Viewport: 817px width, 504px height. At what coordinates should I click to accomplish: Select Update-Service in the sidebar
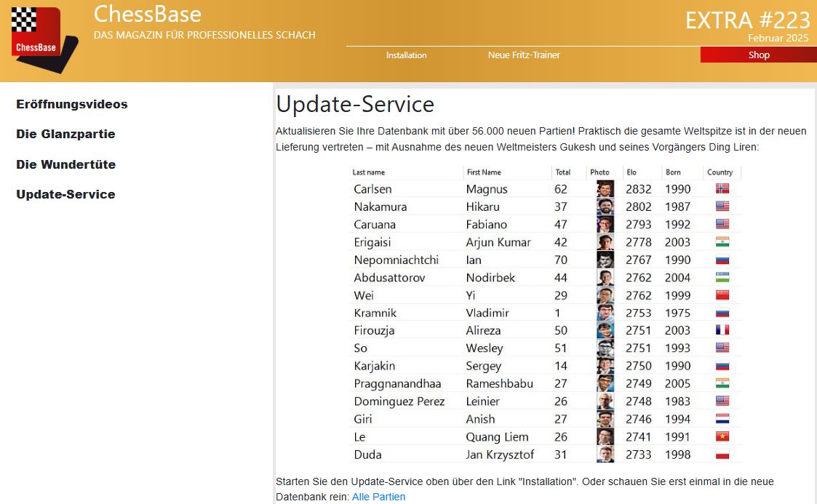pyautogui.click(x=65, y=194)
